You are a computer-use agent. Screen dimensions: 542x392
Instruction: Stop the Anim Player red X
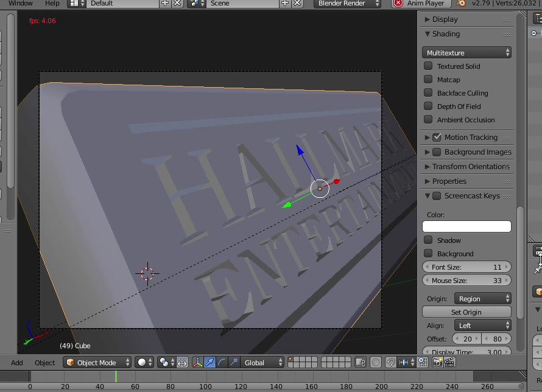tap(398, 4)
